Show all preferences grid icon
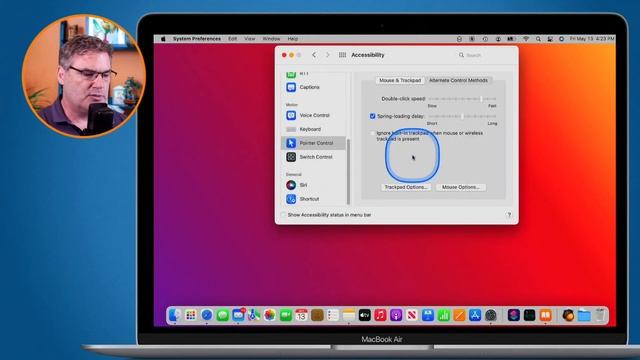This screenshot has height=360, width=640. 342,55
